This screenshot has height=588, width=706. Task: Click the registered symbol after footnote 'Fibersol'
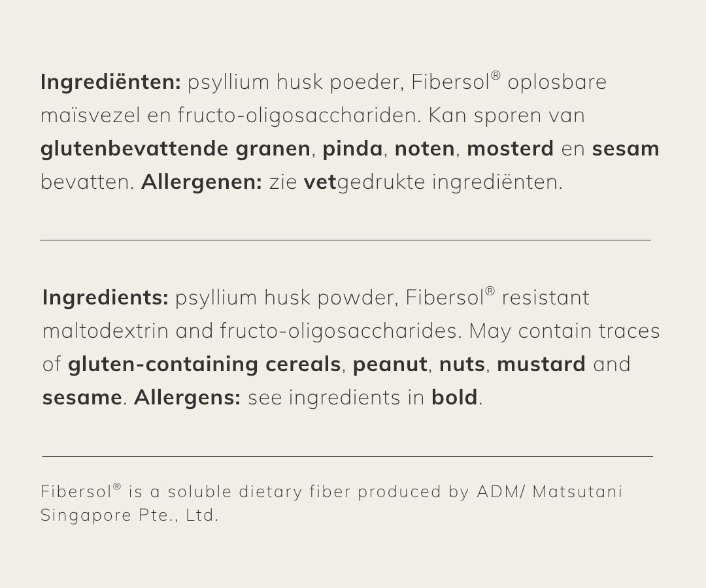click(117, 487)
